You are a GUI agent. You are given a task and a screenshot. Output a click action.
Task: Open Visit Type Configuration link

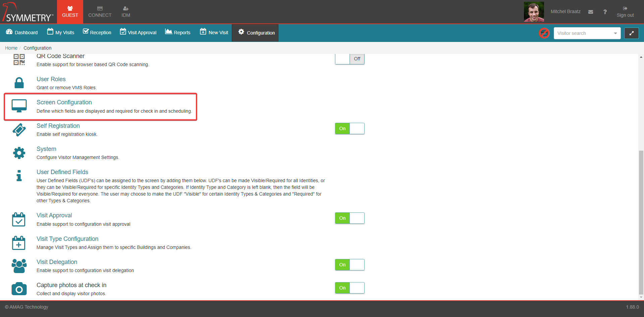67,239
